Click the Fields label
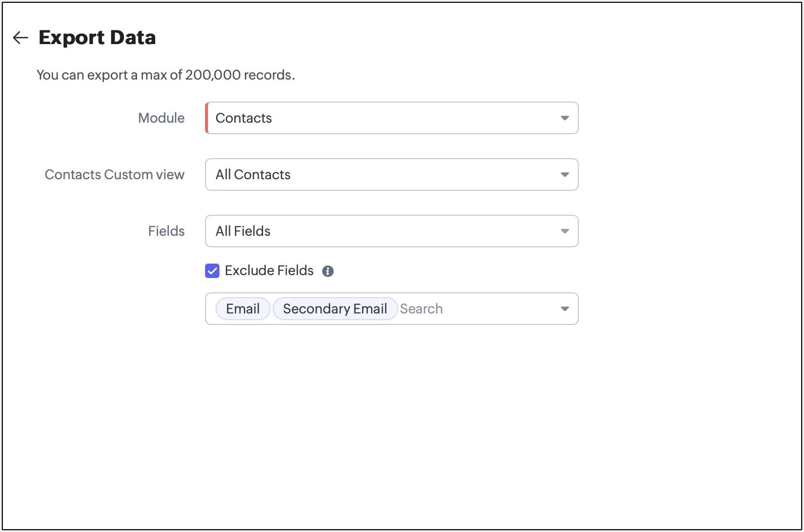The width and height of the screenshot is (804, 532). click(166, 231)
